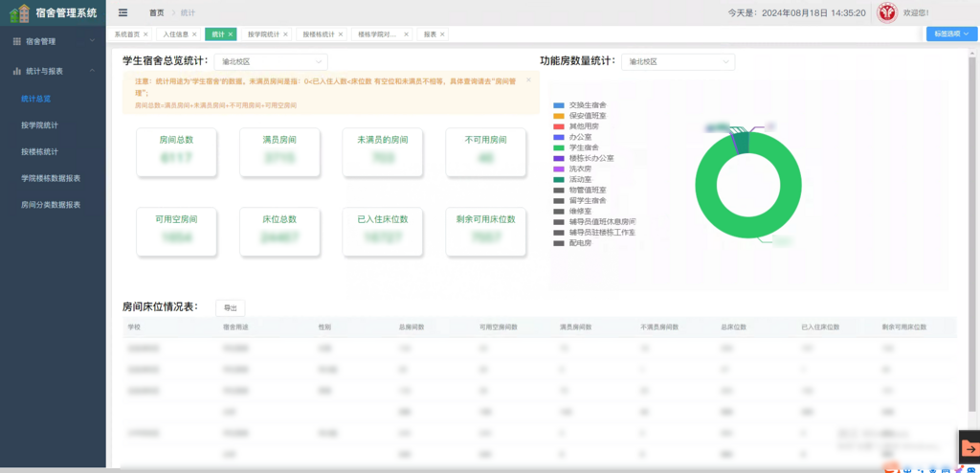
Task: Close the 入住信息 tab
Action: (194, 34)
